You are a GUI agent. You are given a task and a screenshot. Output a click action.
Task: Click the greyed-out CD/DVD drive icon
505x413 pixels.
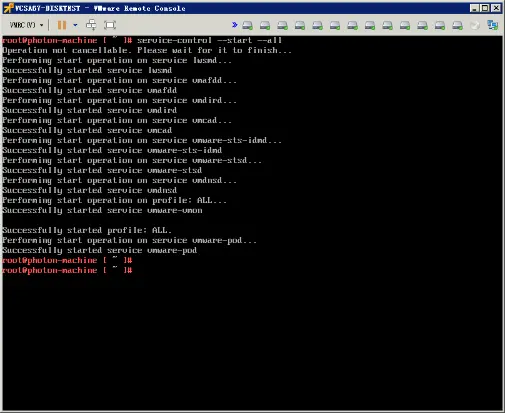(x=475, y=25)
